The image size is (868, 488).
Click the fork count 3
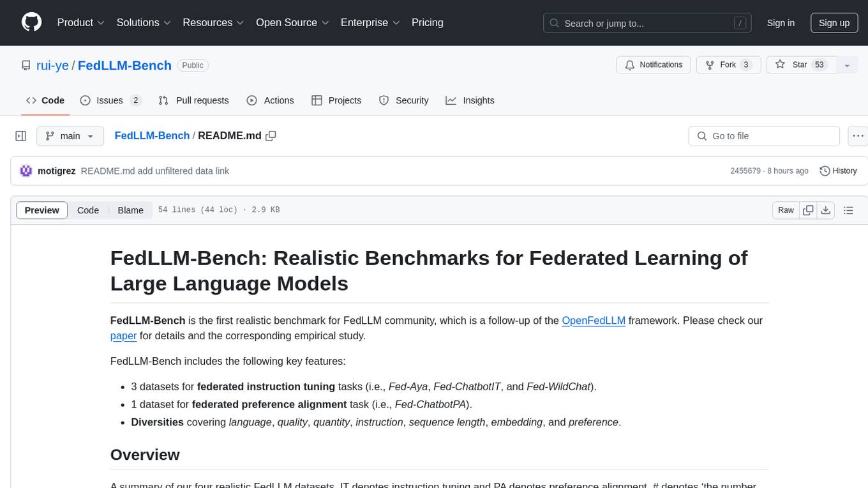tap(746, 65)
